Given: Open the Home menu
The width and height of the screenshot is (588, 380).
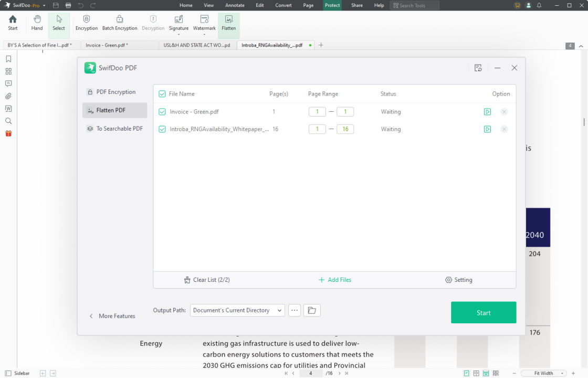Looking at the screenshot, I should pos(186,5).
